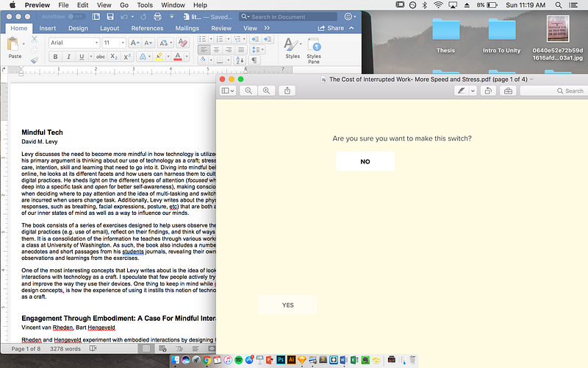This screenshot has height=368, width=588.
Task: Rotate the PDF page in Preview
Action: pyautogui.click(x=488, y=91)
